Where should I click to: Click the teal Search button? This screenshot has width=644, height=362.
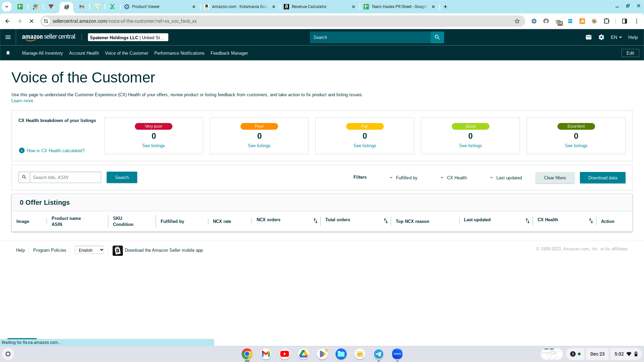tap(122, 177)
